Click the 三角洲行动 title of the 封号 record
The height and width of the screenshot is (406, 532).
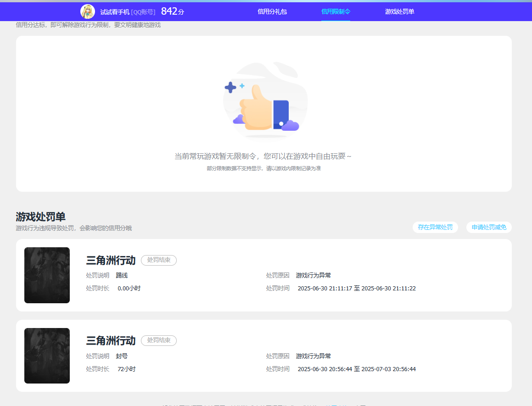click(111, 341)
